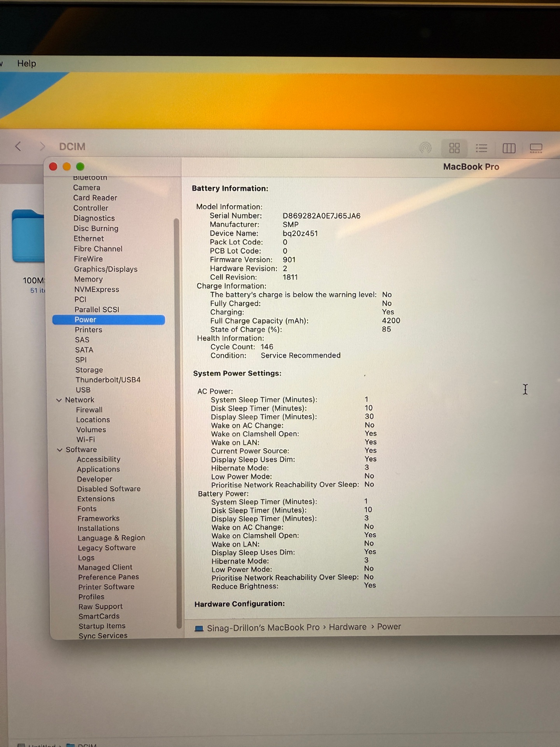Click the battery serial number value

point(321,216)
